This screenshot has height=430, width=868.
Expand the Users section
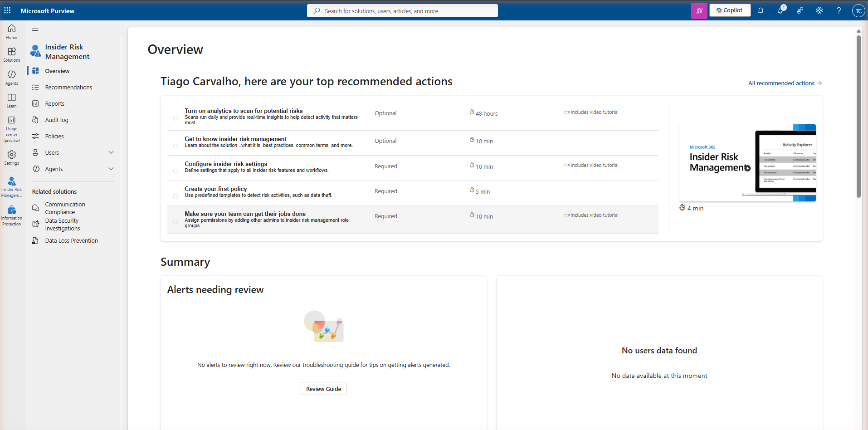(x=111, y=152)
